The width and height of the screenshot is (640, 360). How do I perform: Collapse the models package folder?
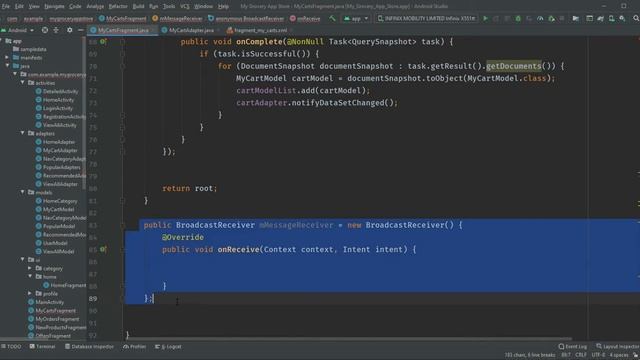point(23,192)
